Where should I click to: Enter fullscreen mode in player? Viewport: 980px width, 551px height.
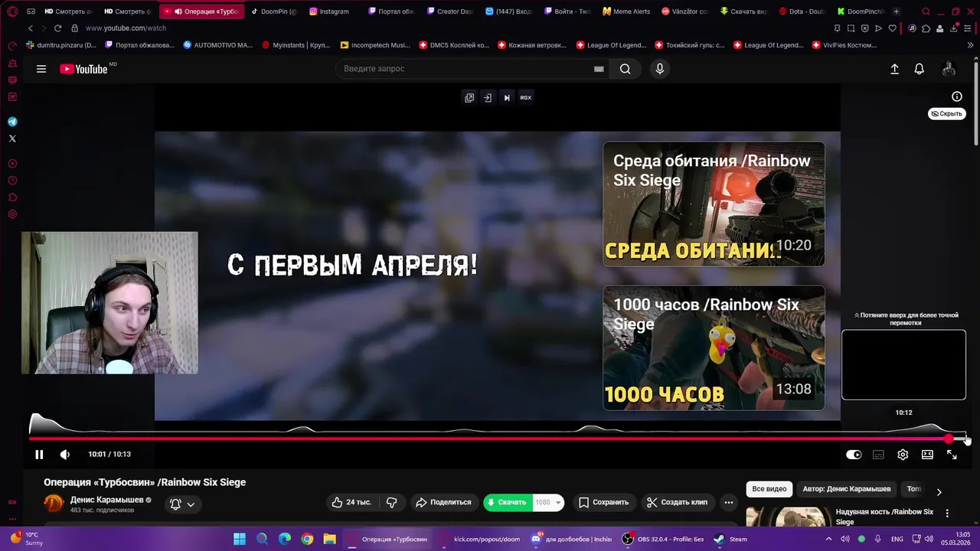pyautogui.click(x=952, y=455)
